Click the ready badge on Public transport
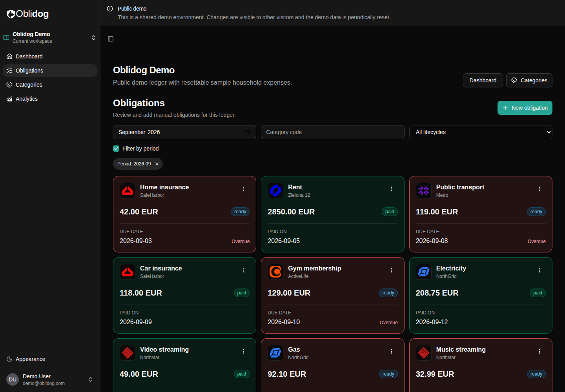 [536, 212]
